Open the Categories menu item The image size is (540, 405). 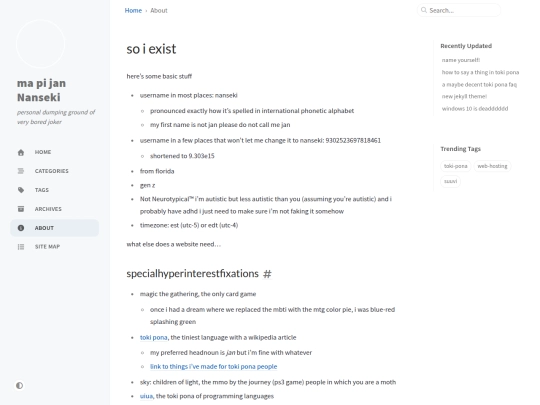click(54, 171)
